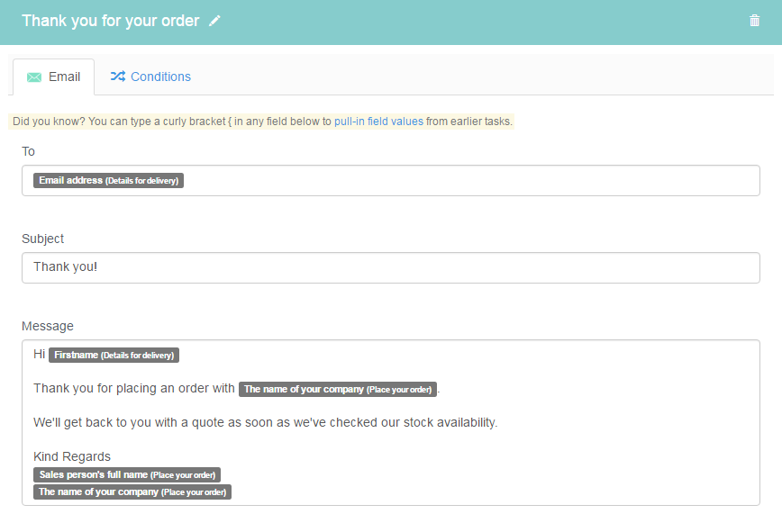Select the Email tab

(54, 77)
